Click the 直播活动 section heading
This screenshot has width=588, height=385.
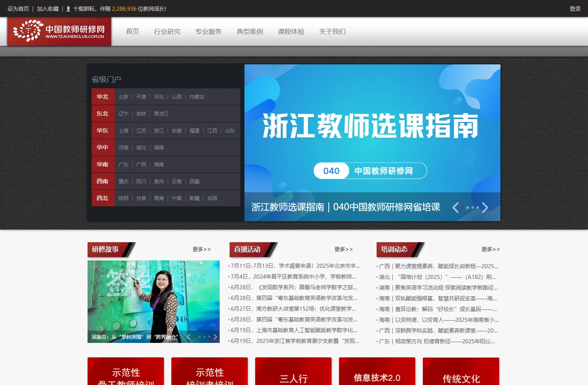[247, 249]
